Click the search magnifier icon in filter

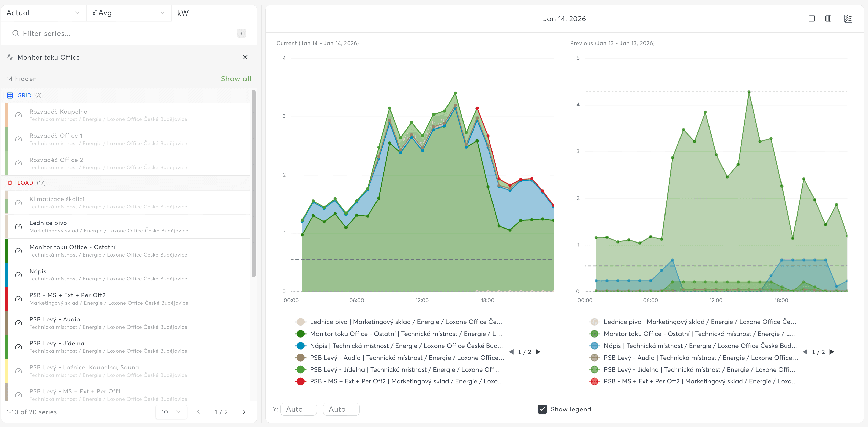click(x=16, y=33)
